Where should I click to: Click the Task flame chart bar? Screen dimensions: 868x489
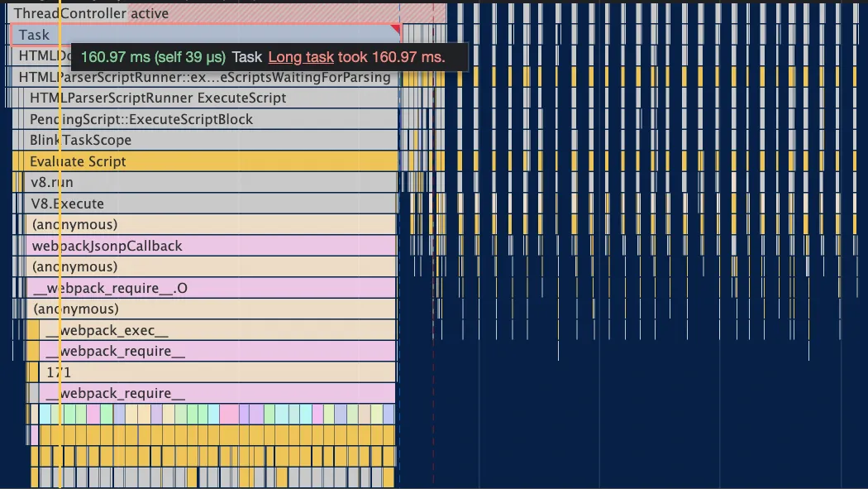(x=205, y=35)
